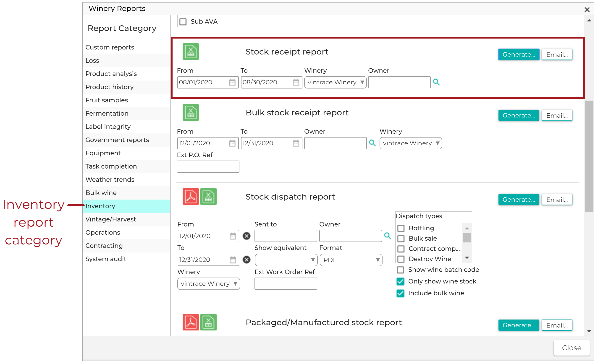This screenshot has height=364, width=598.
Task: Click the main vertical scrollbar thumb
Action: coord(589,156)
